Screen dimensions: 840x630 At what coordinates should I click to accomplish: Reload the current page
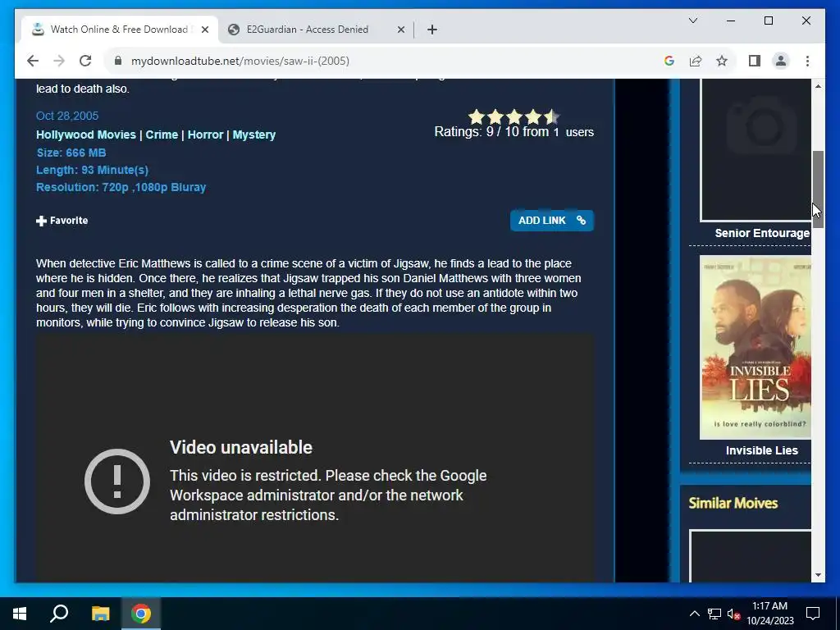click(x=85, y=61)
